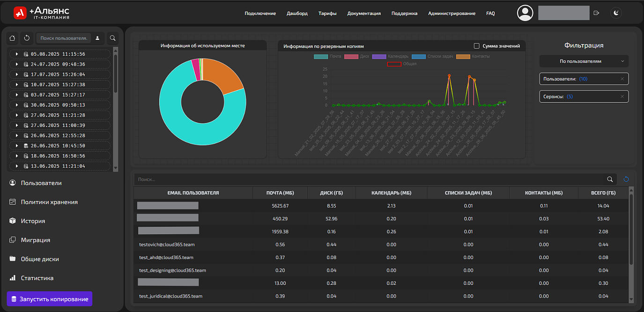The width and height of the screenshot is (644, 312).
Task: Expand the 30.06.2025 09:50:13 backup entry
Action: [17, 105]
